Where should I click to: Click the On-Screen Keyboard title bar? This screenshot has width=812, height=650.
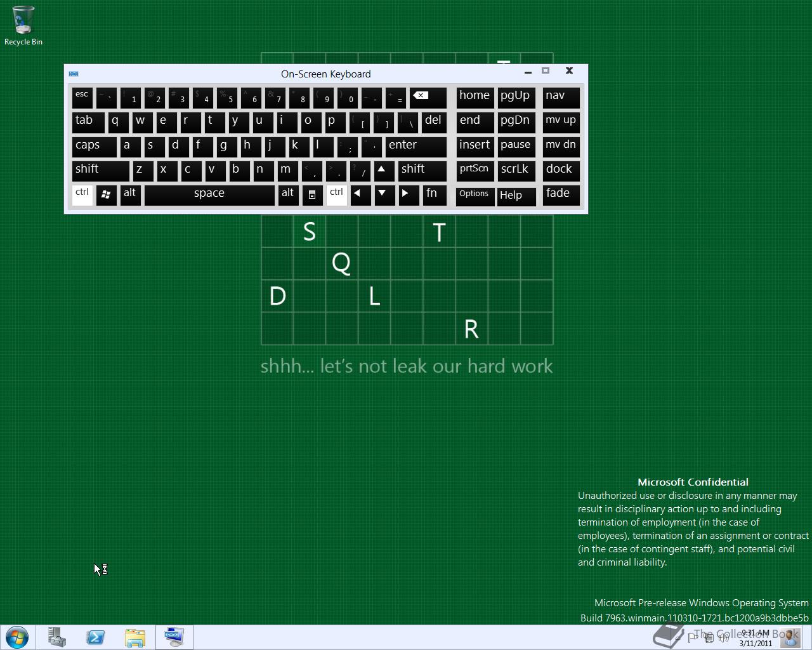[x=325, y=74]
